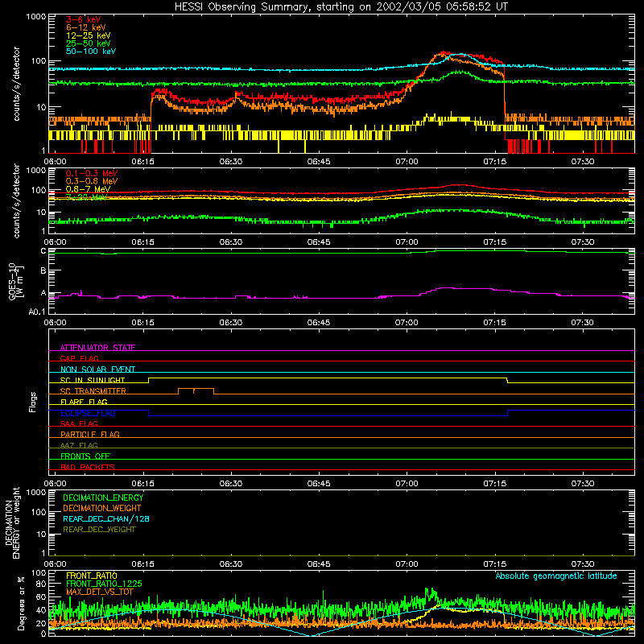
Task: Click the 0.8-7 MeV legend label
Action: [88, 189]
